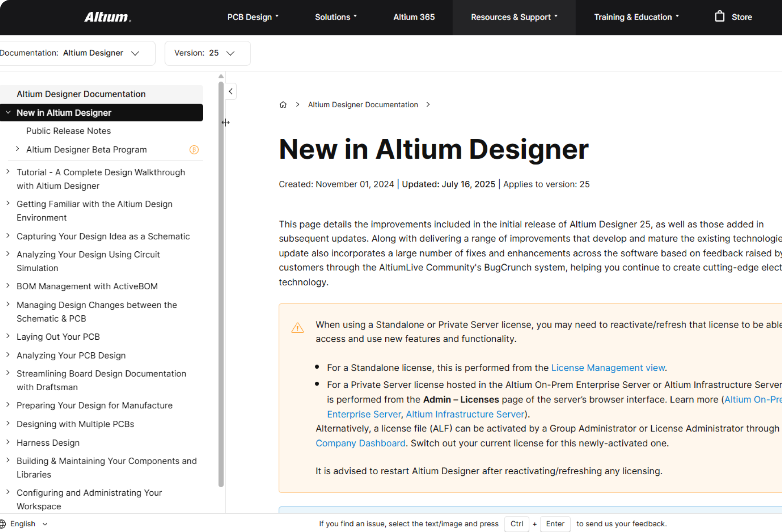Select Public Release Notes in sidebar
782x532 pixels.
tap(68, 131)
